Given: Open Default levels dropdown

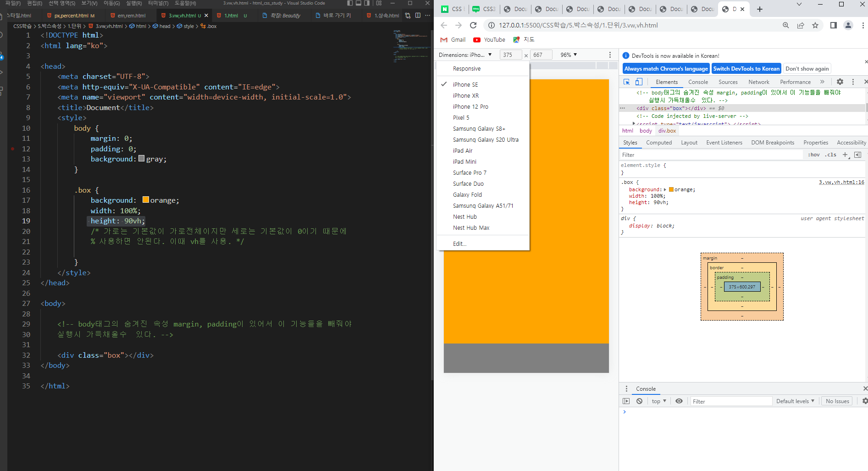Looking at the screenshot, I should click(795, 401).
